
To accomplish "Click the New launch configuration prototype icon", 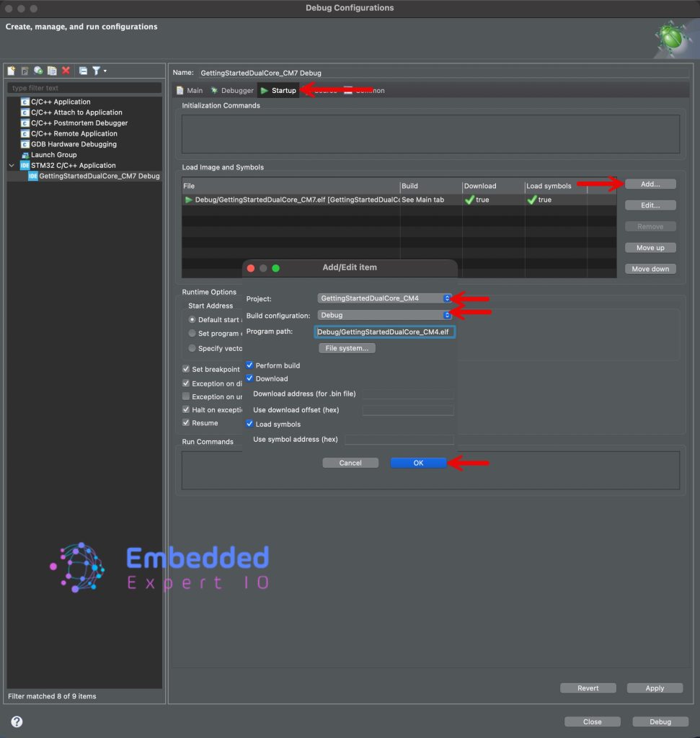I will tap(25, 71).
